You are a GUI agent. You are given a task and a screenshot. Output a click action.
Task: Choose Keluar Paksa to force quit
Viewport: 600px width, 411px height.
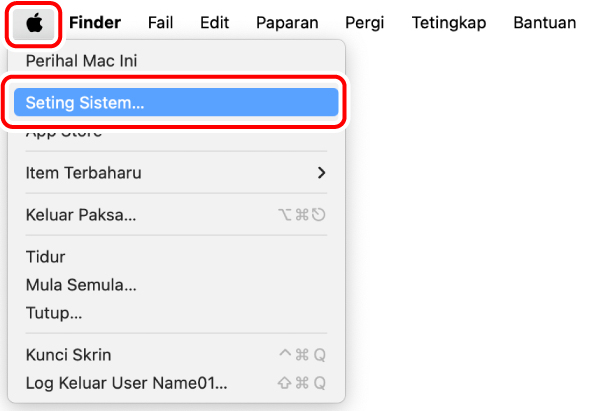(81, 215)
